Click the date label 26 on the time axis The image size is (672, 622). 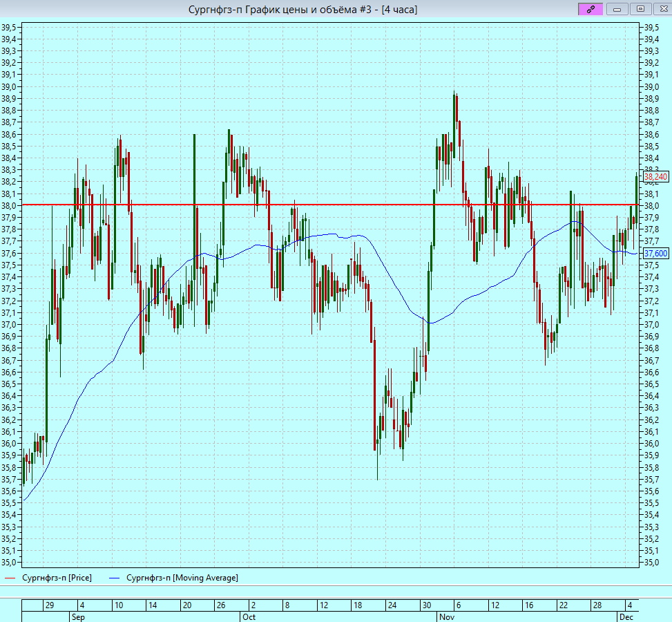221,605
